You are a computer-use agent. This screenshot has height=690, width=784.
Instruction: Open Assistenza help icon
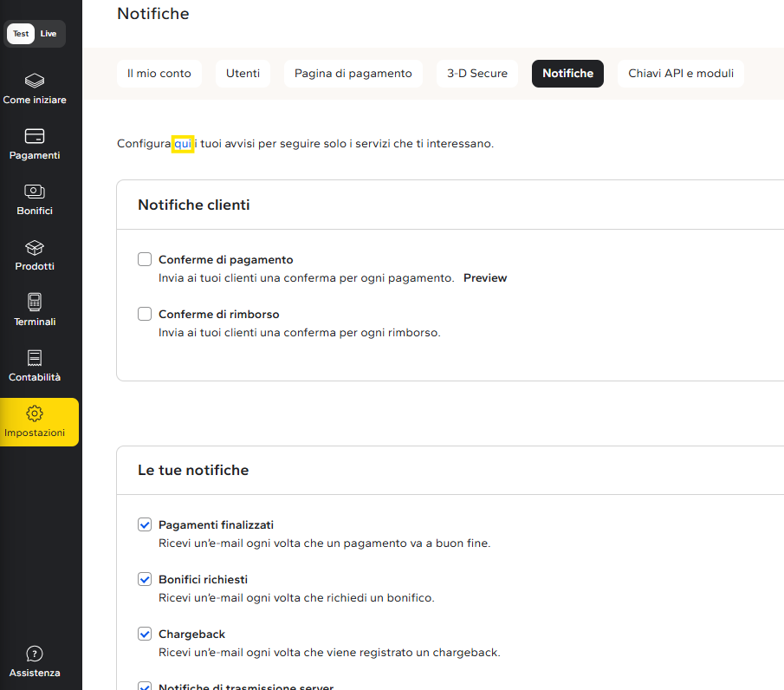35,654
